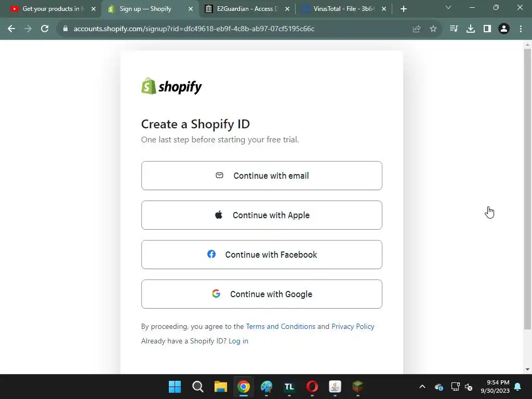
Task: Open the Windows Start menu
Action: coord(175,387)
